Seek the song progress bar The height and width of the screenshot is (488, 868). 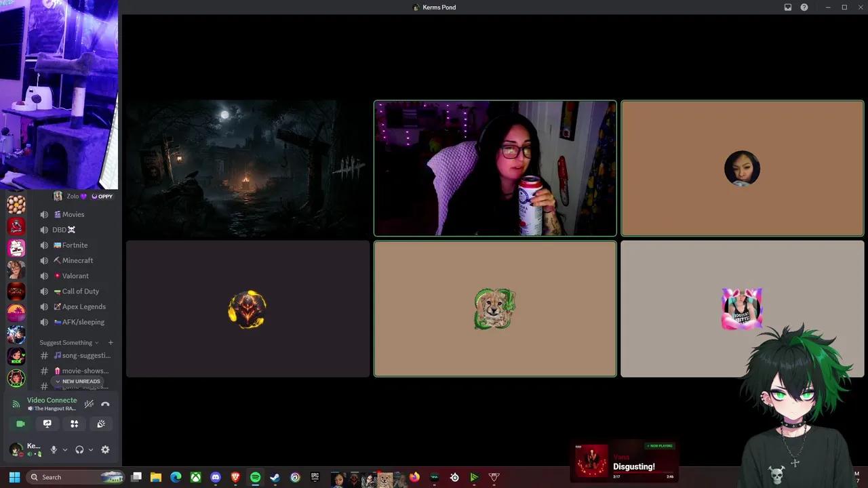point(644,472)
